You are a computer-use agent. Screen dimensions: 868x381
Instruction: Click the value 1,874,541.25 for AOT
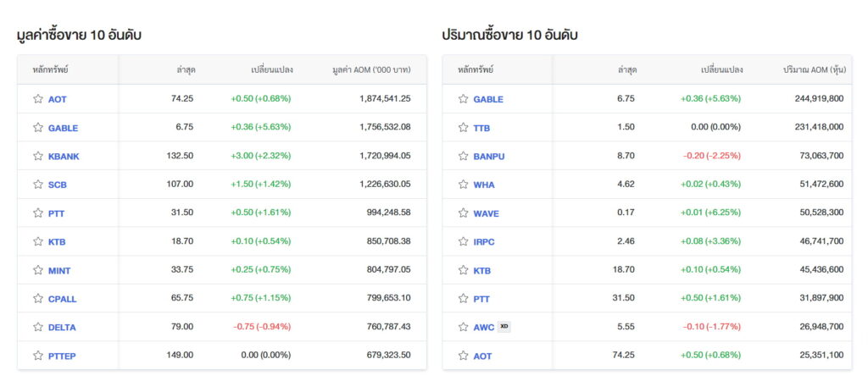[x=386, y=99]
